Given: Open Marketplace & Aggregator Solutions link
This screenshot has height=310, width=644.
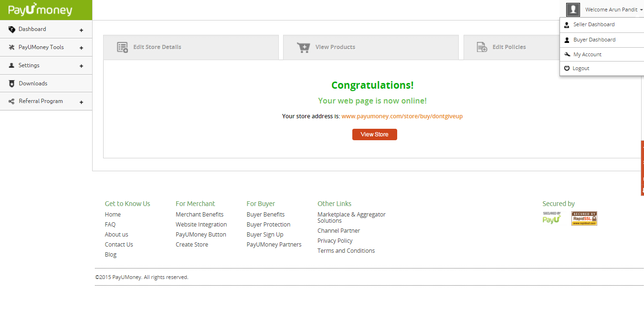Looking at the screenshot, I should click(x=351, y=217).
